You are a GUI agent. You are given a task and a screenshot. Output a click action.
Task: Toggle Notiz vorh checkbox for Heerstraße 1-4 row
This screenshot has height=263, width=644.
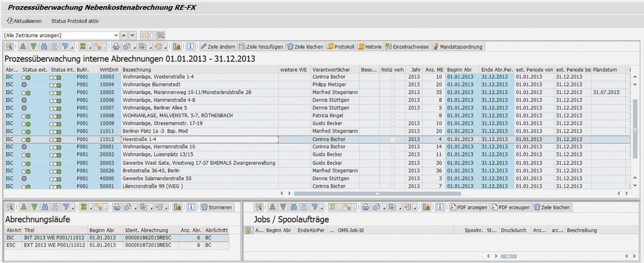[392, 140]
